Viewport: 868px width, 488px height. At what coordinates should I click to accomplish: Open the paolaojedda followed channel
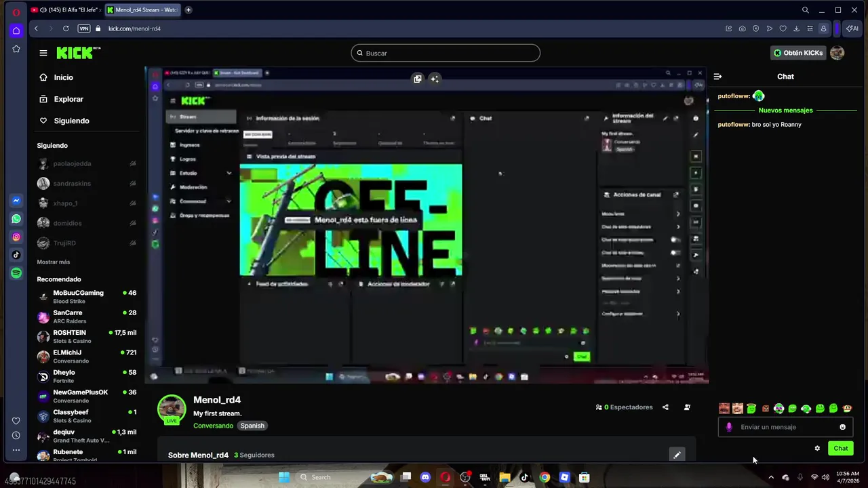click(x=87, y=163)
